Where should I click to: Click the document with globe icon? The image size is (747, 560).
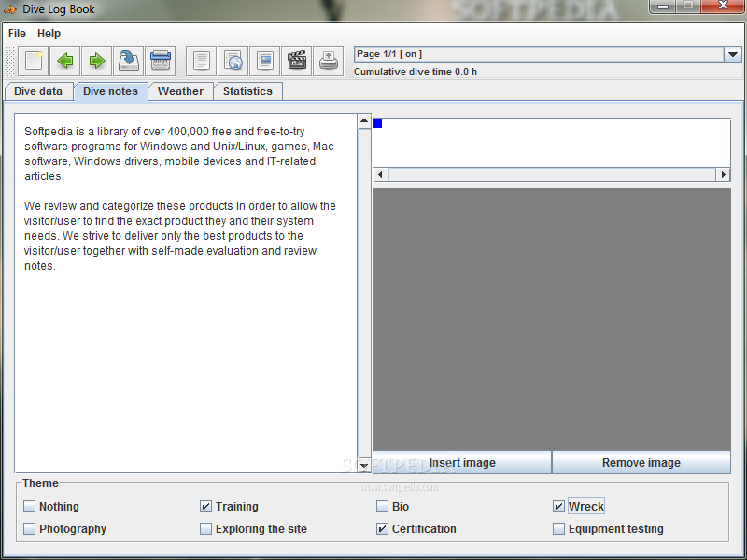pos(233,61)
